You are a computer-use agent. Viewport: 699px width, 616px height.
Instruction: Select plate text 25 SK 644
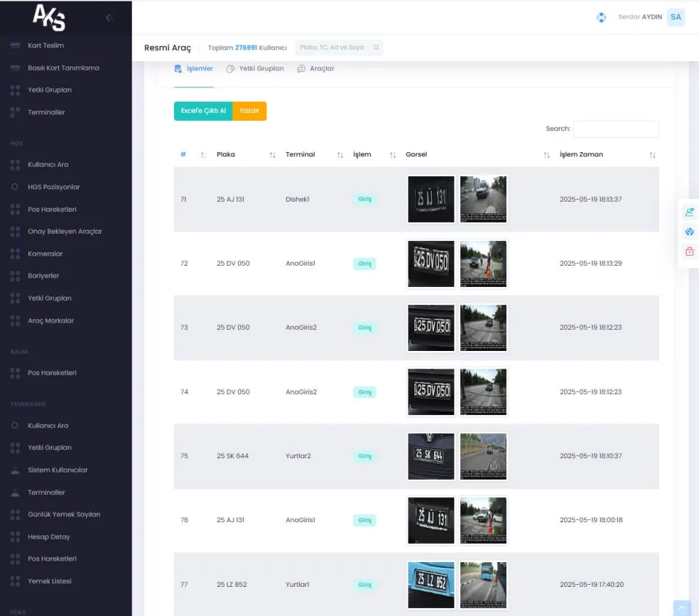(233, 456)
